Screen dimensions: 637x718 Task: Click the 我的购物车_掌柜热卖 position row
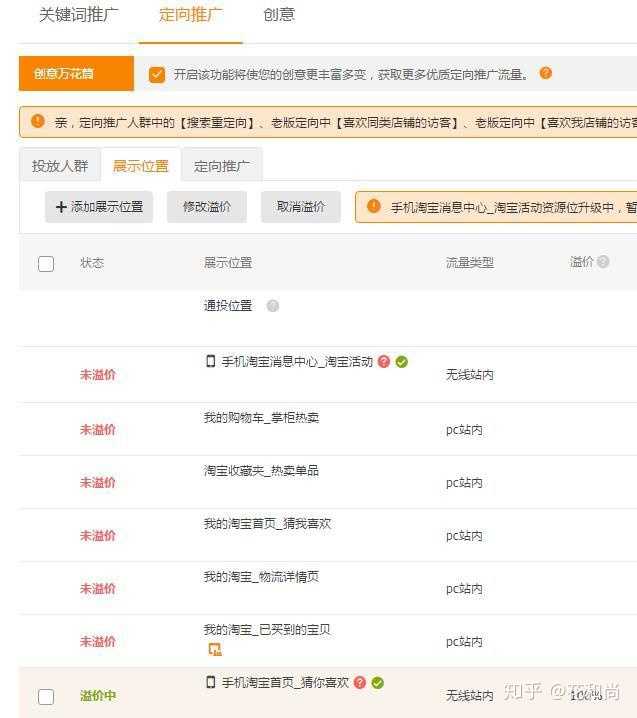(261, 418)
